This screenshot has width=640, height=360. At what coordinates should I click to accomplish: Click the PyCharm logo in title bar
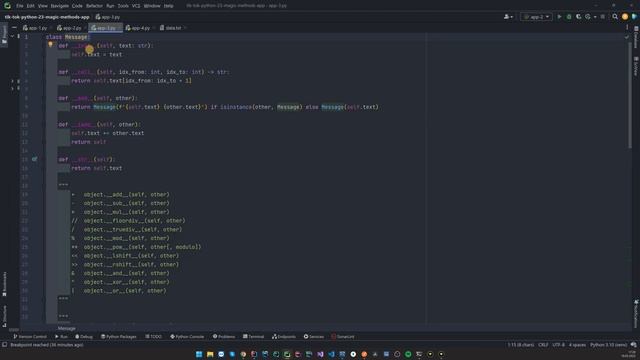7,6
